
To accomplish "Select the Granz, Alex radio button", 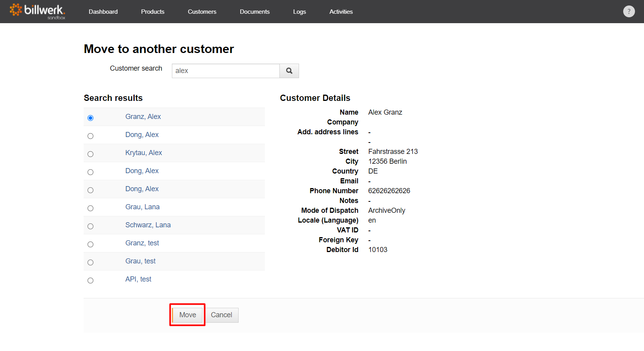I will (x=90, y=118).
